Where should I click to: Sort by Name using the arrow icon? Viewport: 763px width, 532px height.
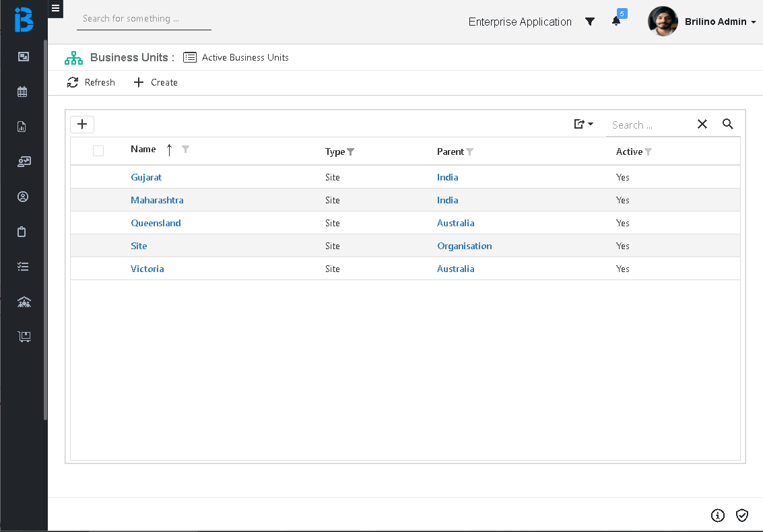pyautogui.click(x=169, y=149)
